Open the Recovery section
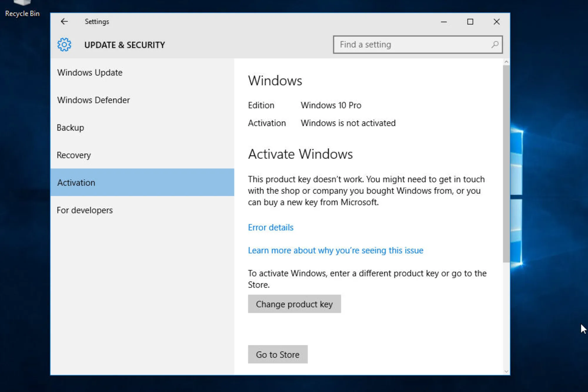This screenshot has width=588, height=392. [x=74, y=155]
